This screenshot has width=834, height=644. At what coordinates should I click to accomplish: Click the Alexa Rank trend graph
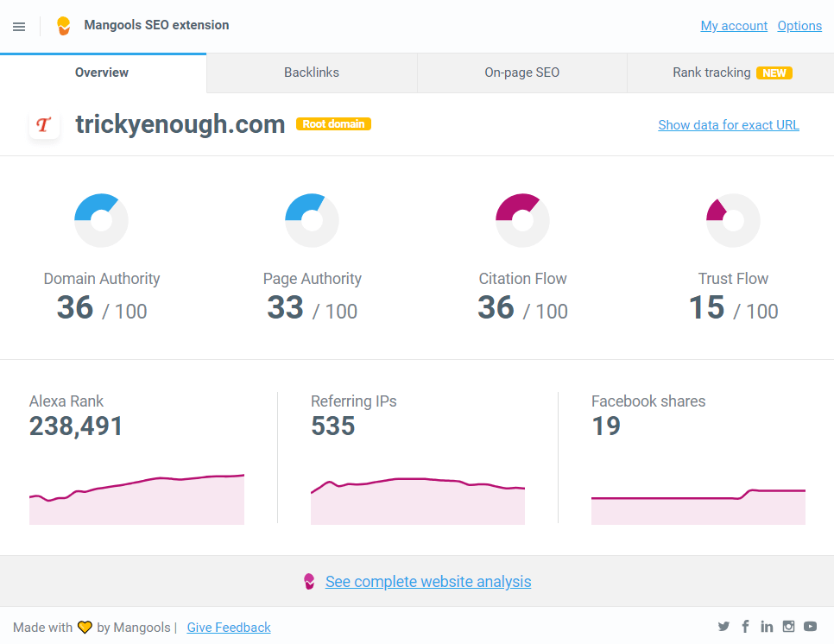tap(136, 499)
